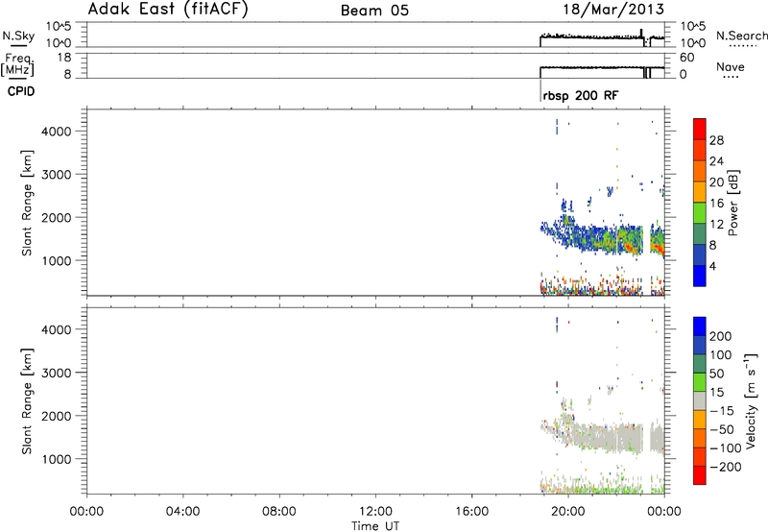Click the '60' tick on Nave axis
The width and height of the screenshot is (768, 532).
coord(686,58)
